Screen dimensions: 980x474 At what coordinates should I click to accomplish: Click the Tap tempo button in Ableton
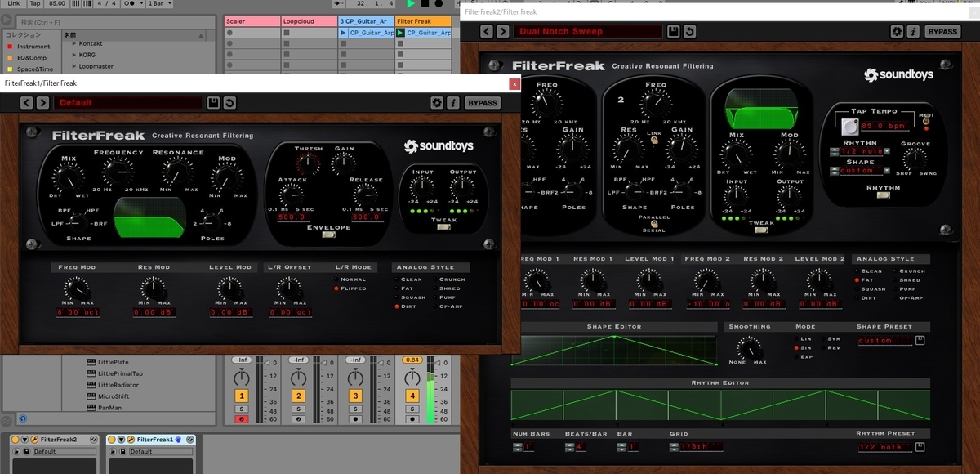pyautogui.click(x=35, y=3)
